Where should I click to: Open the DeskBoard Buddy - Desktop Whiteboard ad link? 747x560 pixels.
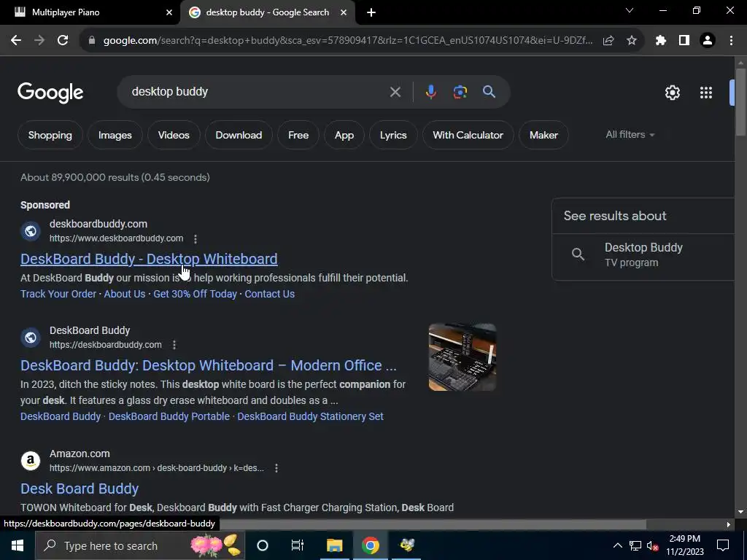(x=149, y=259)
